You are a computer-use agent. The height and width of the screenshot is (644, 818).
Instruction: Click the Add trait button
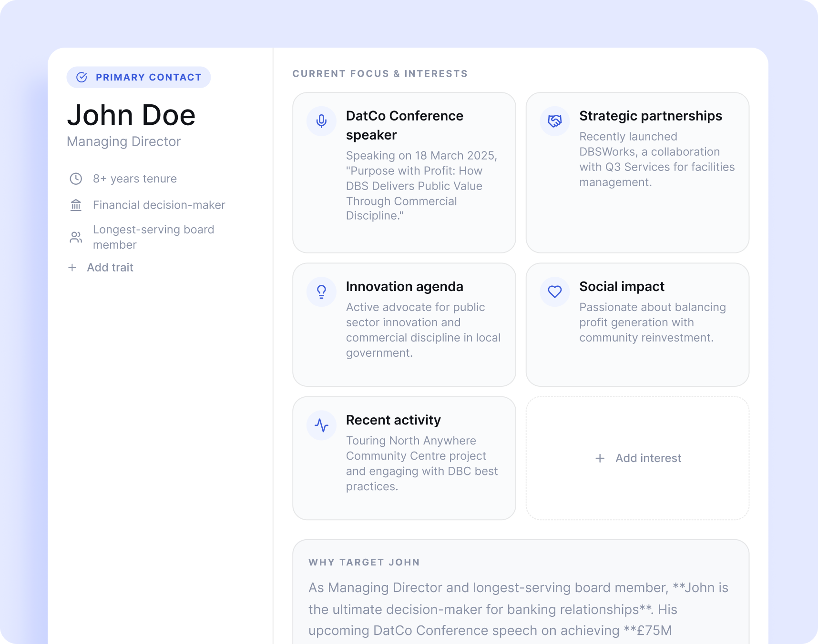[x=101, y=268]
